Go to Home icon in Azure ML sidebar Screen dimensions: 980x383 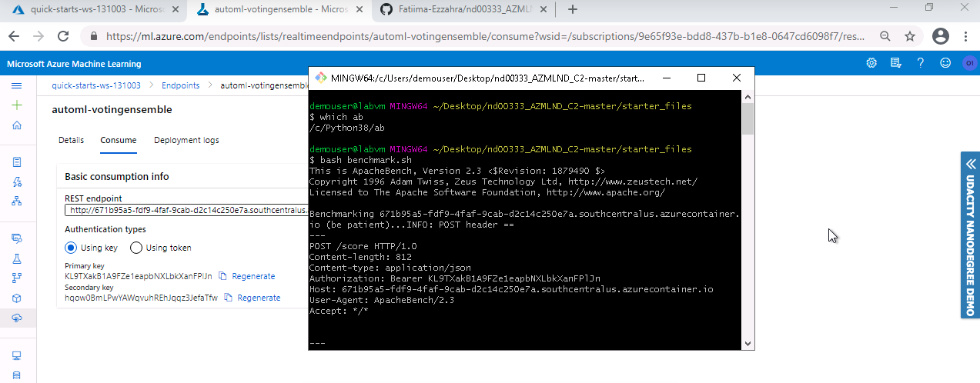coord(17,125)
